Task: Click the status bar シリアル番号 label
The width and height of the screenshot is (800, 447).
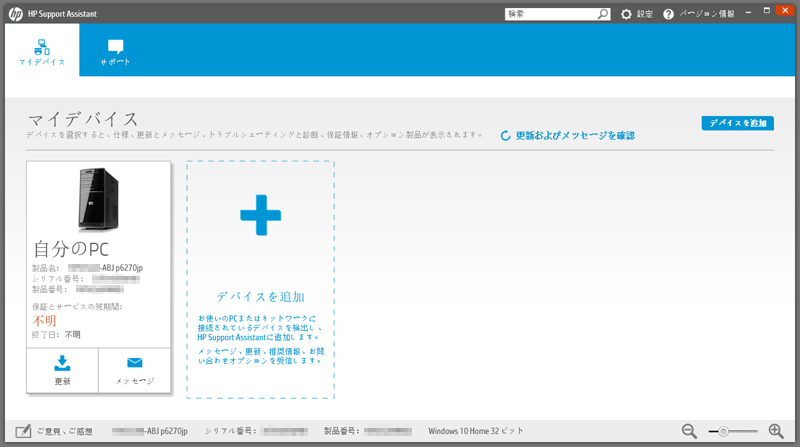Action: (x=232, y=431)
